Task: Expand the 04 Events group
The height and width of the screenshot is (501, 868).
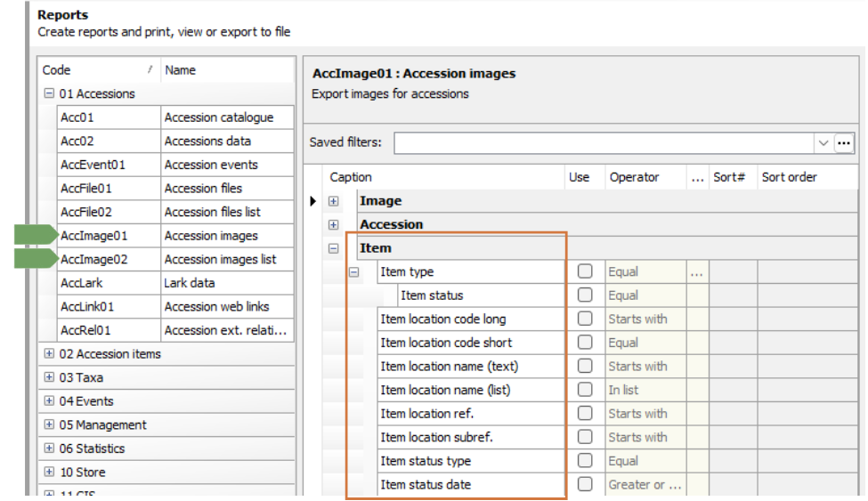Action: tap(49, 400)
